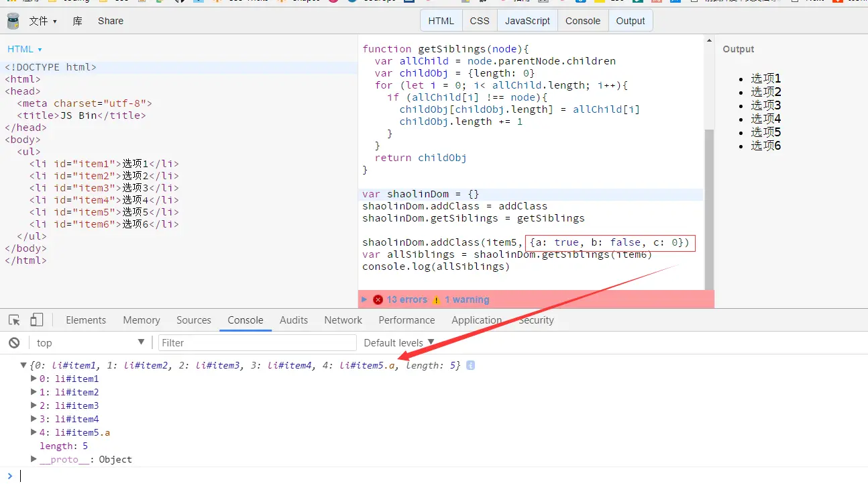Focus the console Filter input field

(x=258, y=343)
